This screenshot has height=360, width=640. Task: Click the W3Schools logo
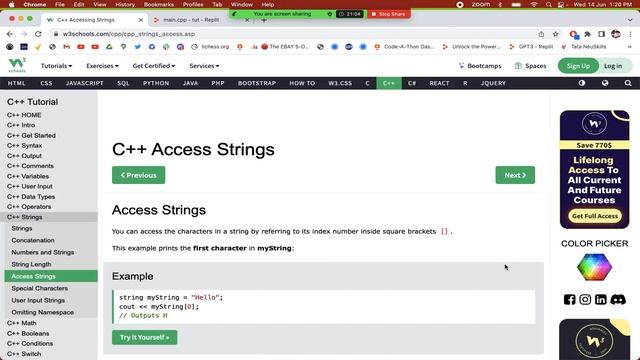17,65
